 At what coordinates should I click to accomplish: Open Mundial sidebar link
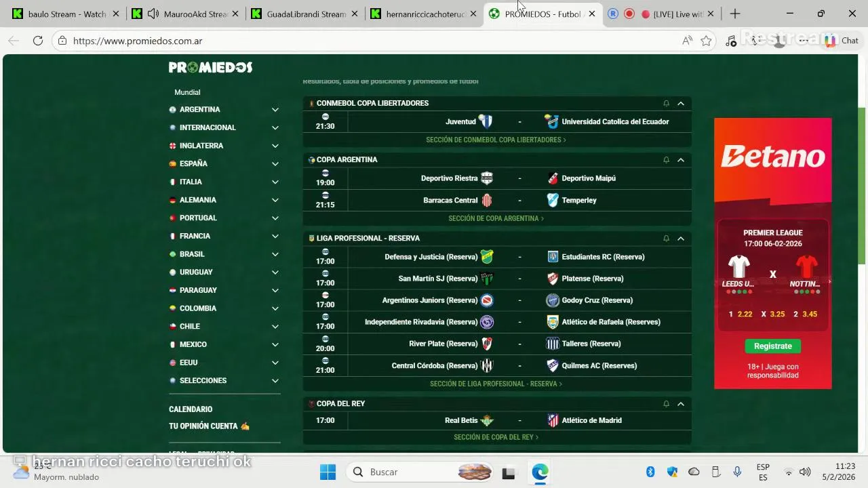pos(187,92)
